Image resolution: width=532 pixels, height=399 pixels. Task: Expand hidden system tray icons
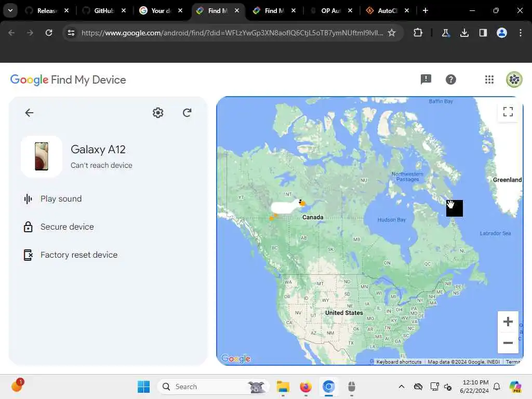pos(402,387)
